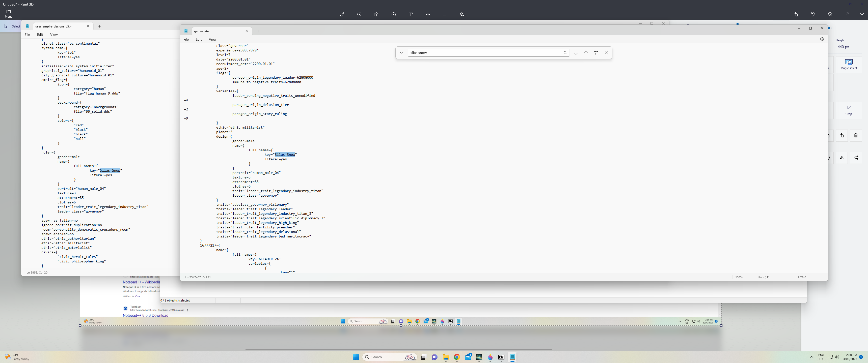Click the 'silas snow' search input field
Viewport: 868px width, 363px height.
[485, 53]
